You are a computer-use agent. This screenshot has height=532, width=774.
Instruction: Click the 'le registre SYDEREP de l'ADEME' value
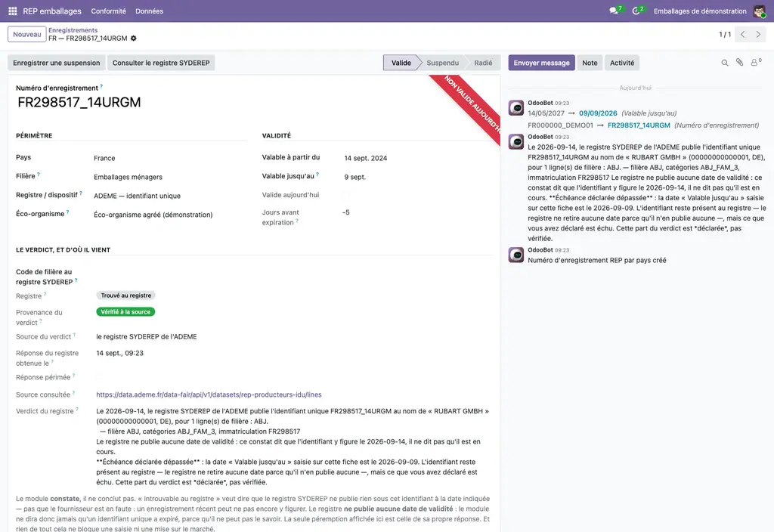(147, 336)
